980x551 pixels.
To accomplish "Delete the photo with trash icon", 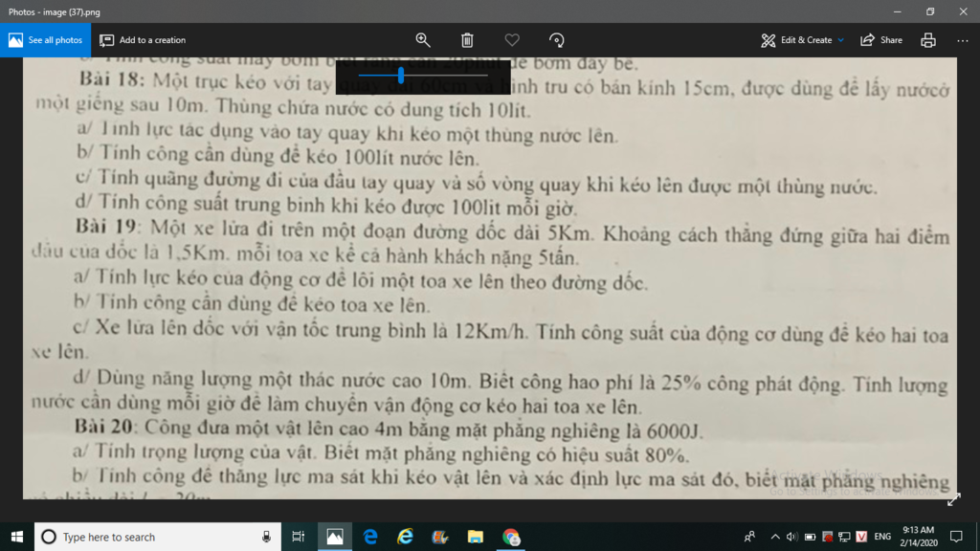I will click(467, 40).
